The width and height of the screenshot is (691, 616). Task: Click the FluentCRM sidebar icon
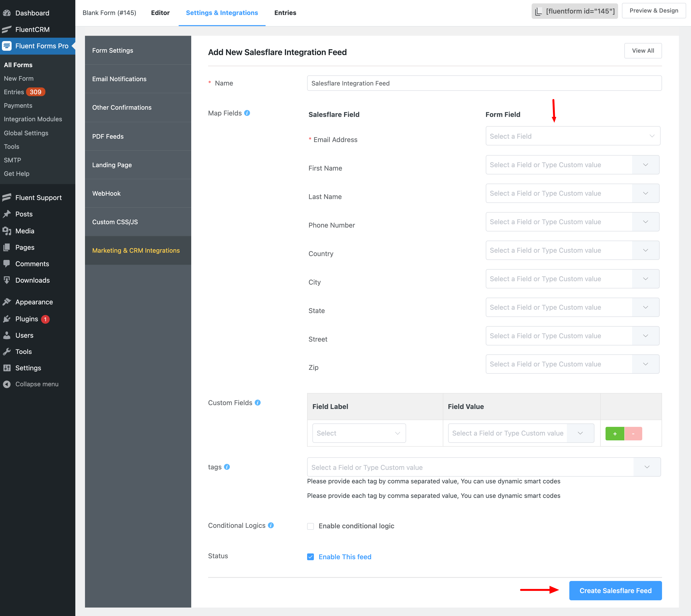pyautogui.click(x=7, y=29)
